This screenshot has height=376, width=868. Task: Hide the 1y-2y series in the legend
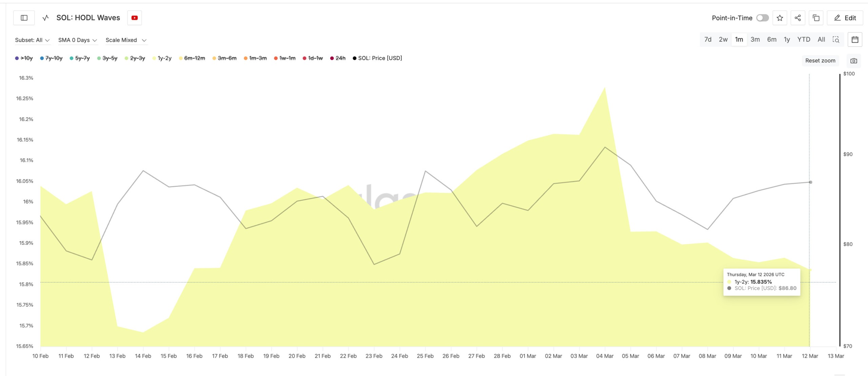pos(163,58)
